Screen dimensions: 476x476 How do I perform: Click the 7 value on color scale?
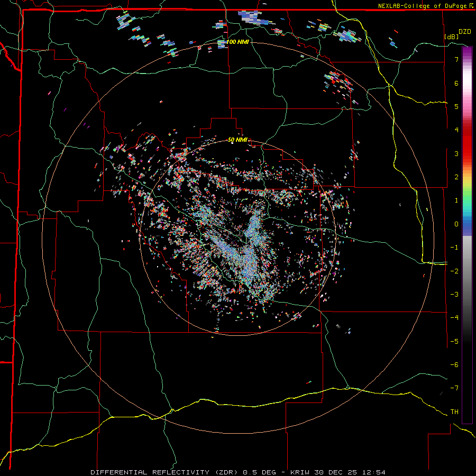tap(456, 59)
